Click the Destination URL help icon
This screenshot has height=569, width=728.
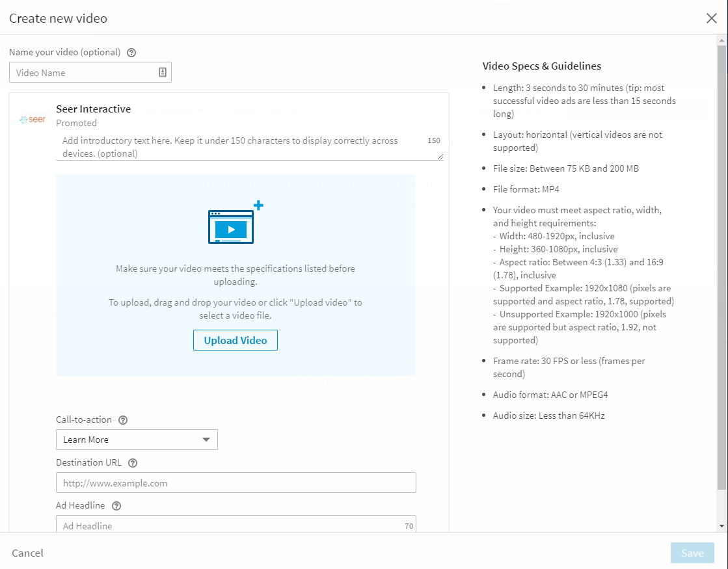coord(133,463)
